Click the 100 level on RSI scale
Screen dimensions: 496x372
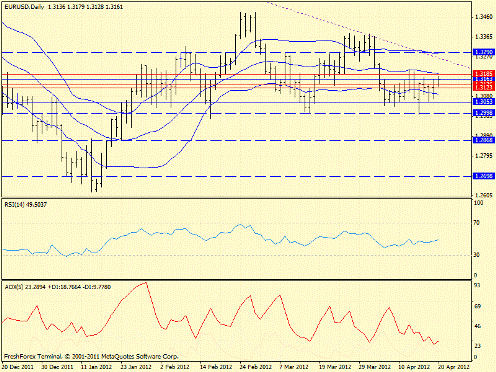pyautogui.click(x=479, y=203)
